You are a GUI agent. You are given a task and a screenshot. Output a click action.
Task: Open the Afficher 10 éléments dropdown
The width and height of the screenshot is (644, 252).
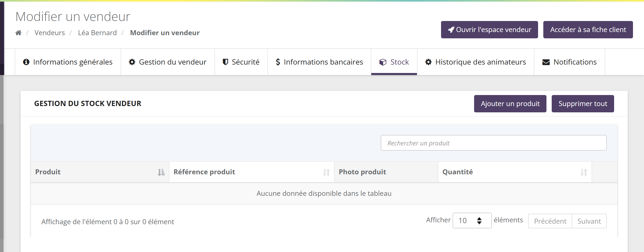472,220
